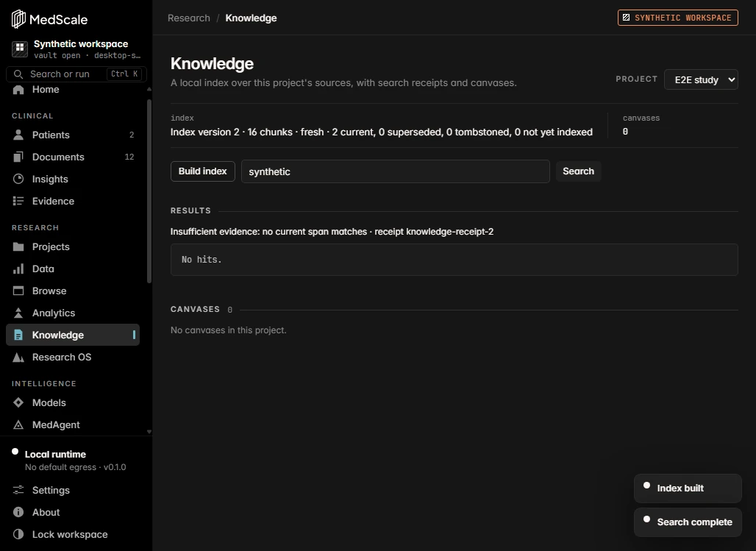
Task: Click the Ctrl K shortcut hint
Action: (124, 74)
